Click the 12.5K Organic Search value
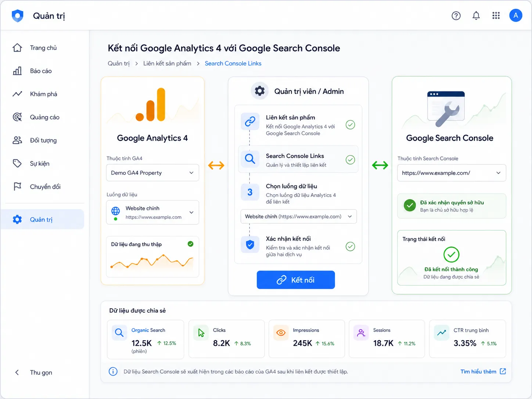The height and width of the screenshot is (399, 532). pyautogui.click(x=141, y=343)
